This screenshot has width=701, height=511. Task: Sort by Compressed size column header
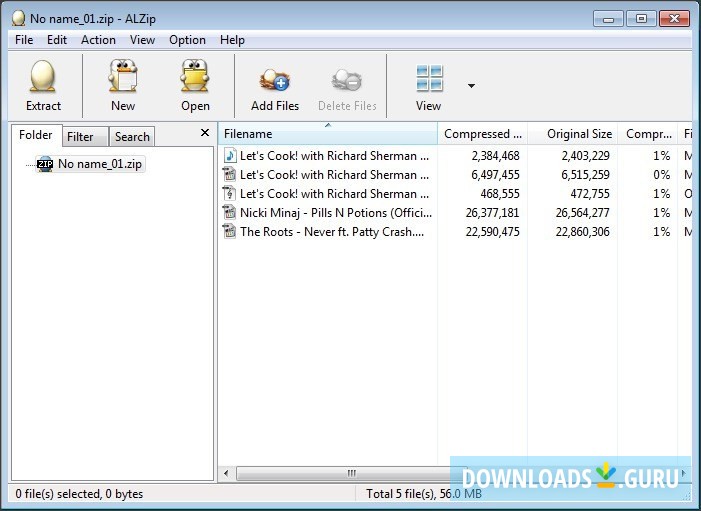pyautogui.click(x=483, y=134)
